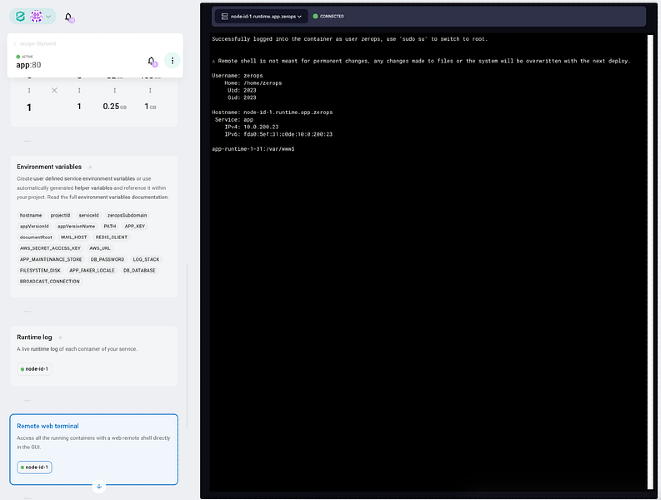Click the IPv6 address line in terminal
Viewport: 661px width, 500px height.
coord(278,134)
